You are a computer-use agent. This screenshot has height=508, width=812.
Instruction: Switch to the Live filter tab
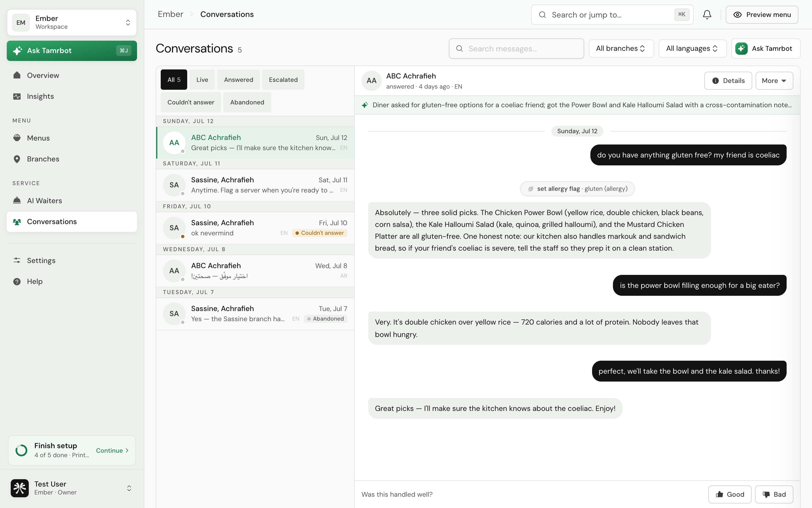[202, 80]
